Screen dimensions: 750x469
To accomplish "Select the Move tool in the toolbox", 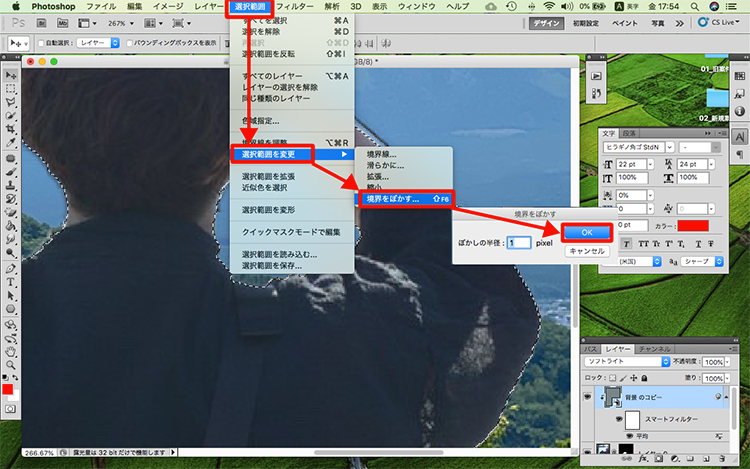I will (x=11, y=76).
